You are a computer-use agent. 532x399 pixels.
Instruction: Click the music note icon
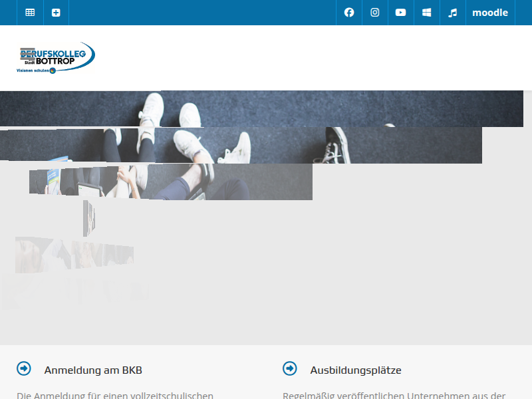pos(453,13)
